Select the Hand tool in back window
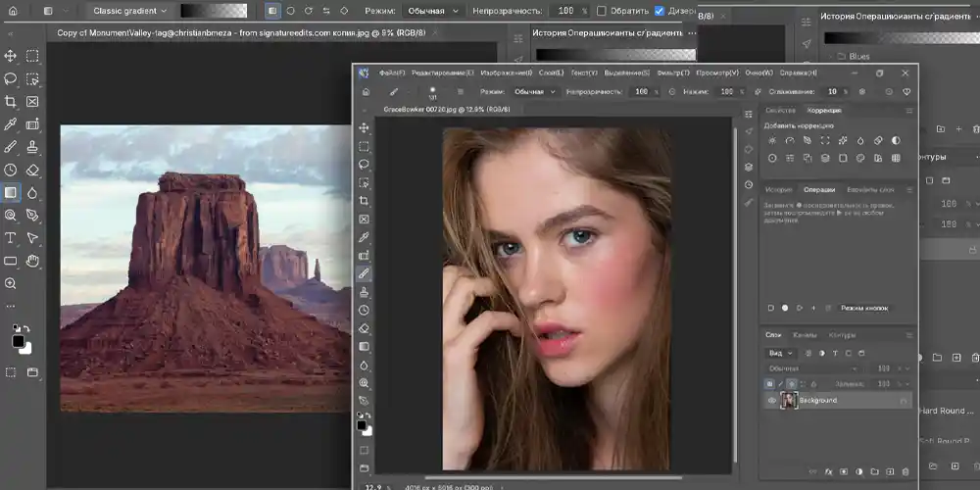 click(x=32, y=261)
